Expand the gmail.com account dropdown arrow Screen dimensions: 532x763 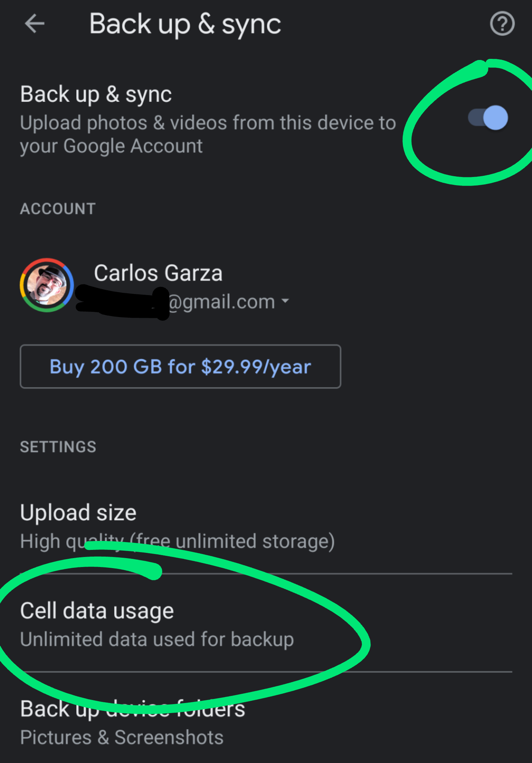coord(285,300)
